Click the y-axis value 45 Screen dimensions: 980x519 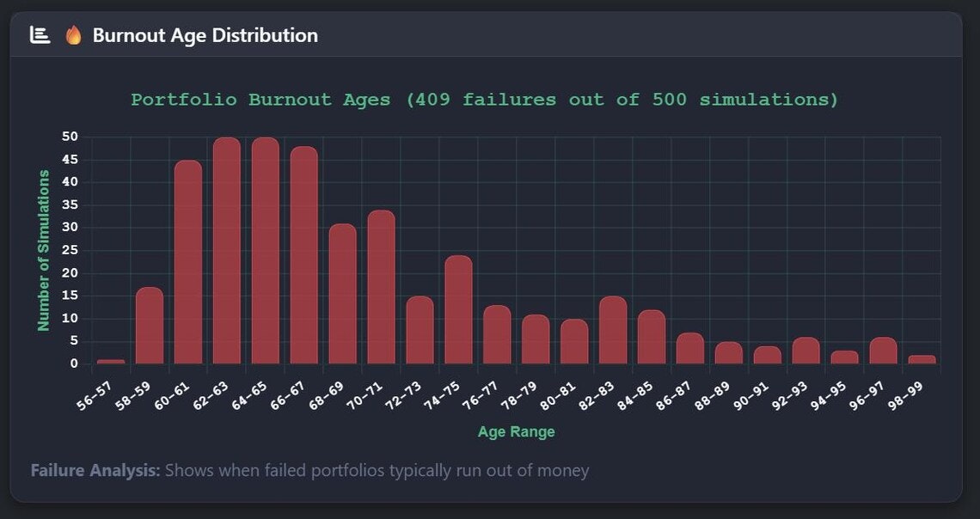tap(70, 160)
